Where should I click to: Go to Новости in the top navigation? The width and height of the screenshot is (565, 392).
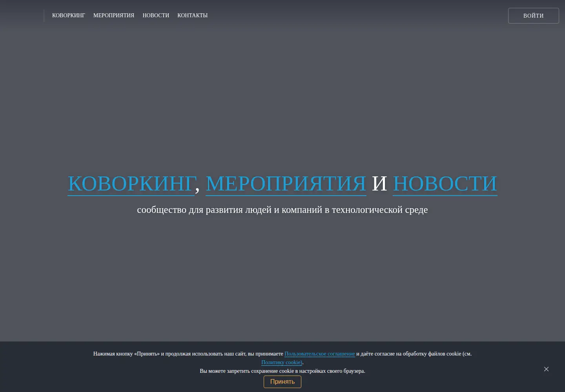tap(156, 15)
